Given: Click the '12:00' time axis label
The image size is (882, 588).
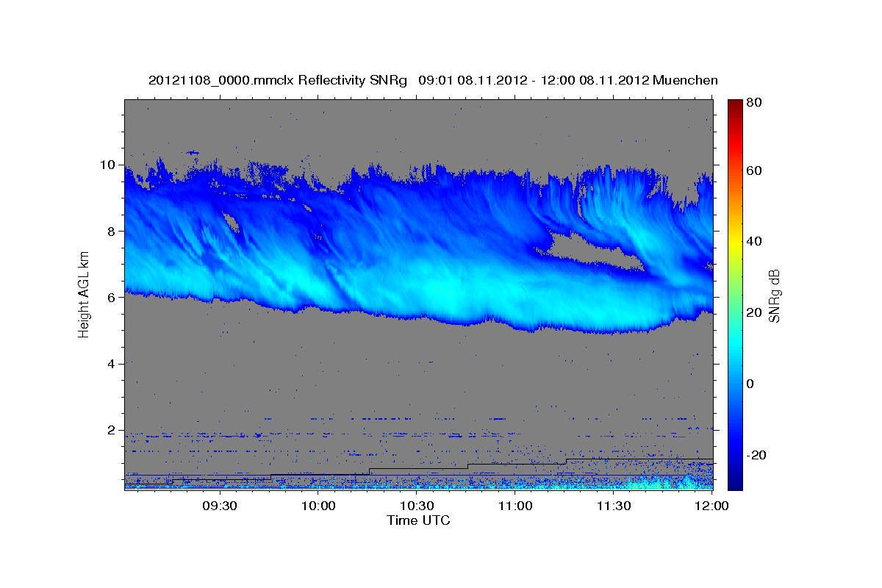Looking at the screenshot, I should (711, 506).
